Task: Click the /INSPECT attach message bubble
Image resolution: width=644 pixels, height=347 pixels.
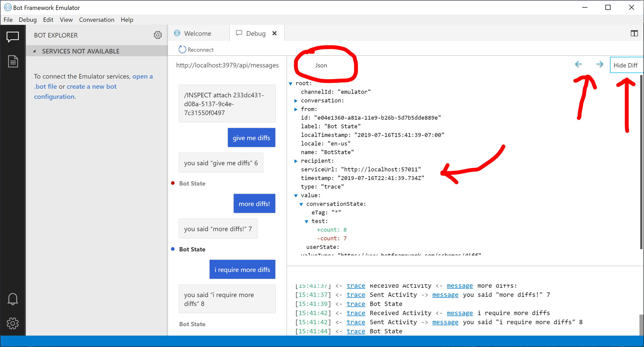Action: click(227, 104)
